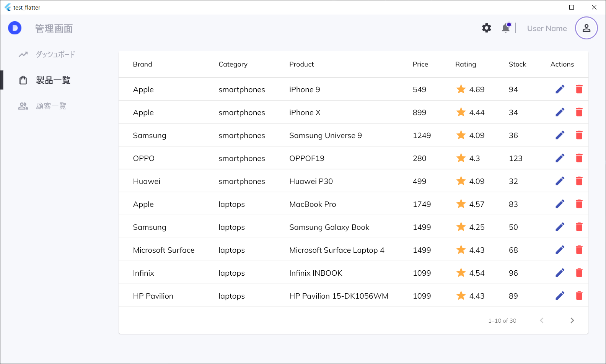Edit Samsung Universe 9 entry
Viewport: 606px width, 364px height.
[560, 135]
